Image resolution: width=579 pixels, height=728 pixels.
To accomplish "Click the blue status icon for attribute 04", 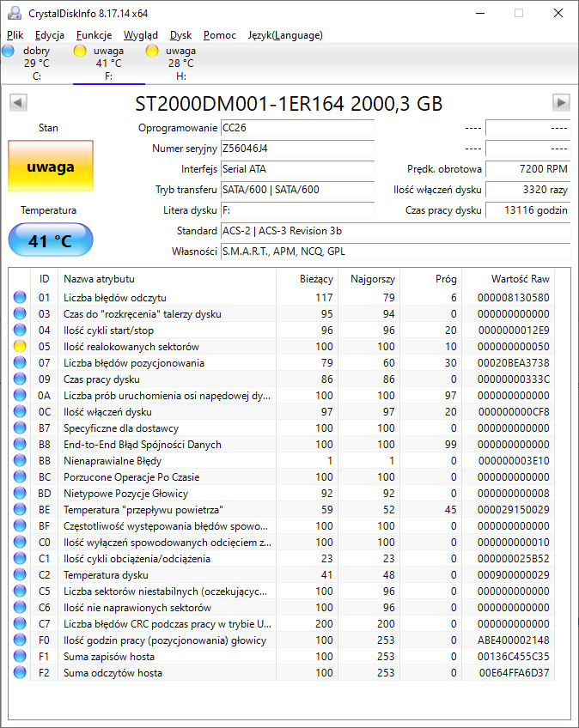I will coord(20,331).
